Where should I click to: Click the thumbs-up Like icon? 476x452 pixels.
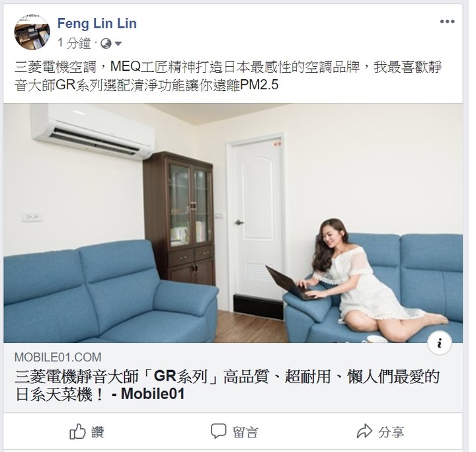pos(77,432)
